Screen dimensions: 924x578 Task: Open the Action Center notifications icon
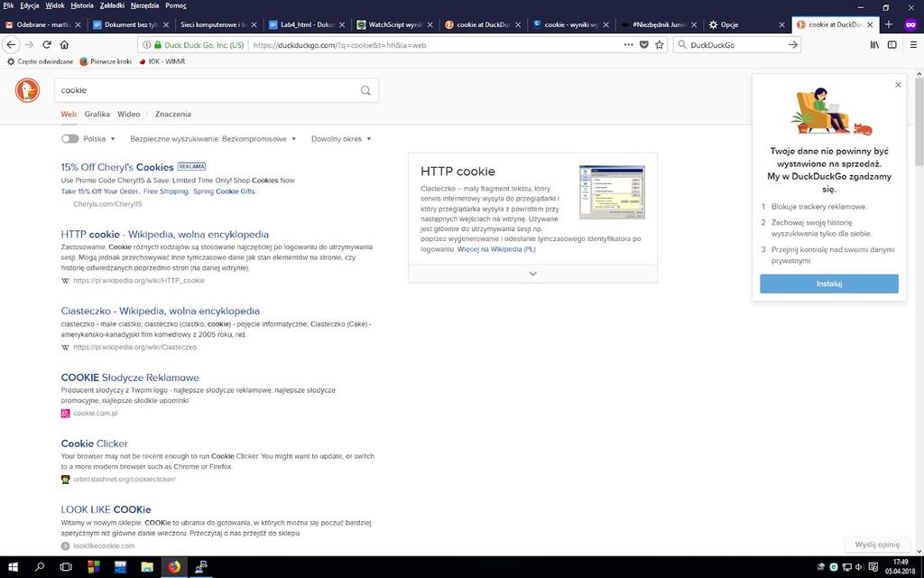(873, 567)
